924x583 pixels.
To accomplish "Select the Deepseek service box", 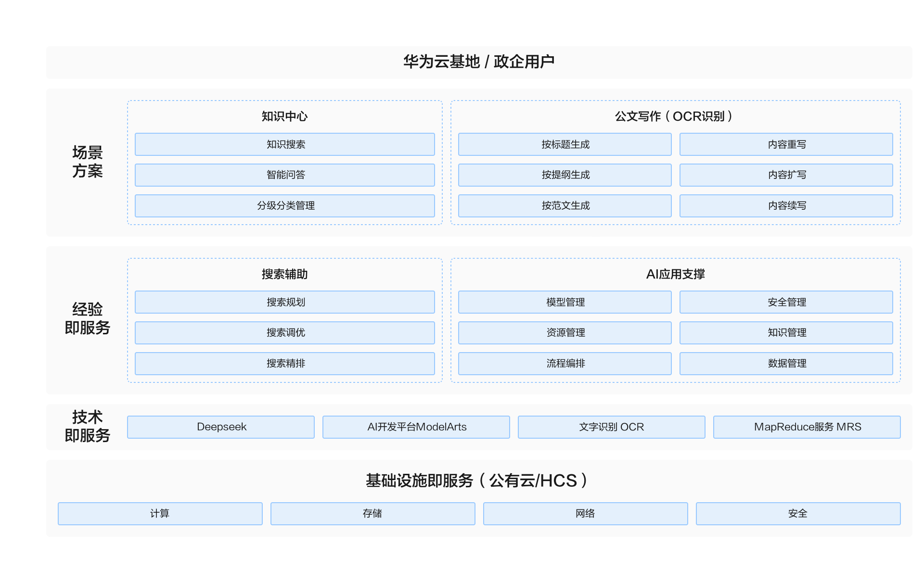I will click(x=221, y=427).
